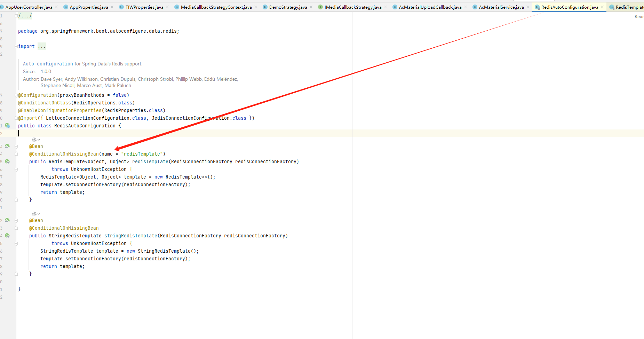The image size is (644, 339).
Task: Switch to AppProperties.java tab
Action: pos(89,7)
